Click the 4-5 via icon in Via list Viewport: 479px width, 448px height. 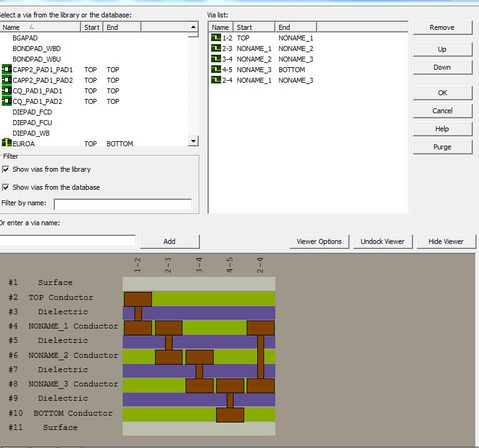pyautogui.click(x=216, y=70)
